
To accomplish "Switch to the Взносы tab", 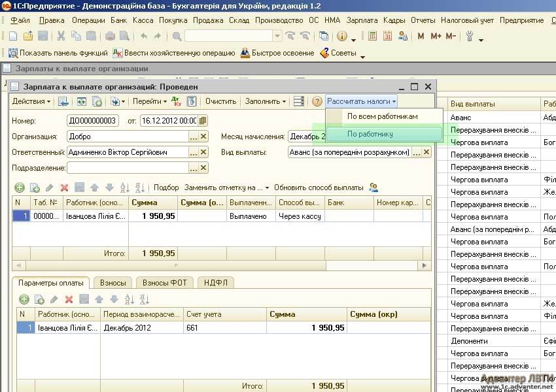I will pyautogui.click(x=113, y=283).
